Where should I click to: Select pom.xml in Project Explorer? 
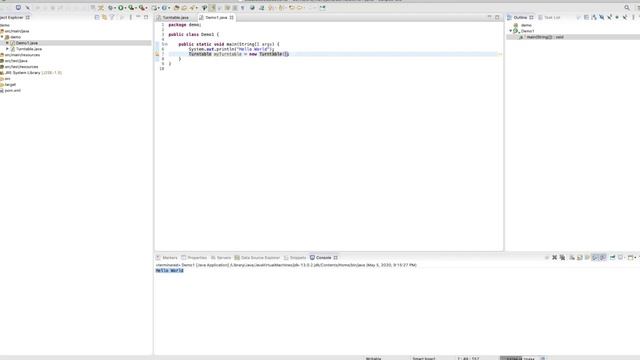click(12, 91)
